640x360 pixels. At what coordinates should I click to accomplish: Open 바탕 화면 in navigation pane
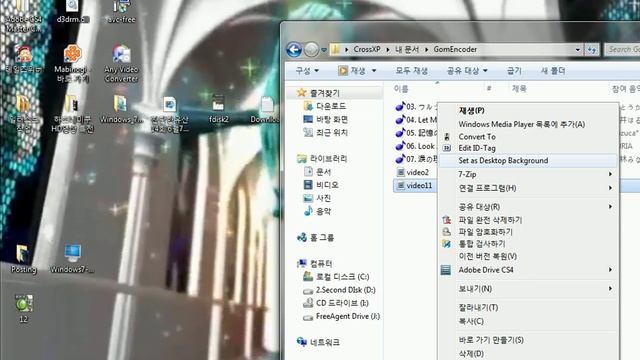point(326,119)
